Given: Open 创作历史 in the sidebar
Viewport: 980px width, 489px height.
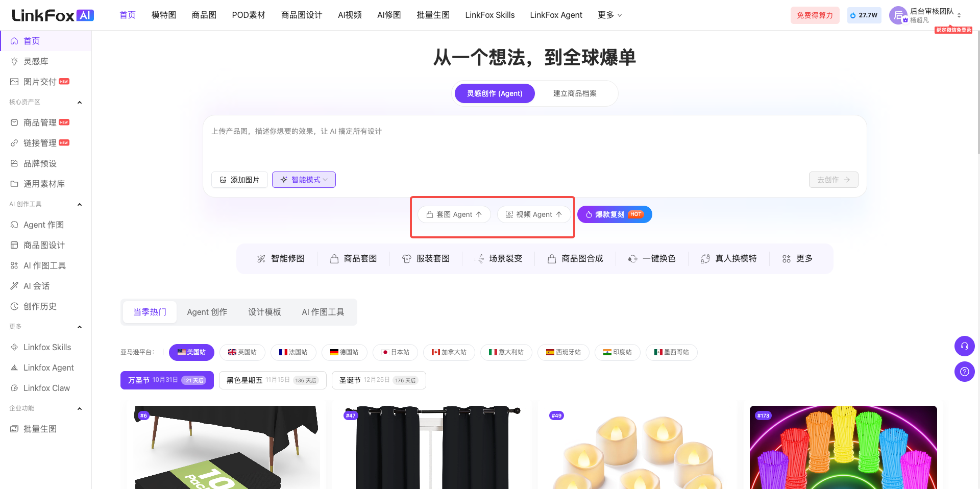Looking at the screenshot, I should tap(46, 306).
